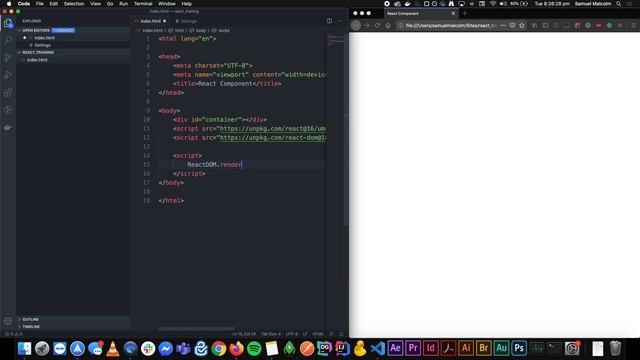
Task: Select index.html under Open Editors
Action: click(x=44, y=38)
